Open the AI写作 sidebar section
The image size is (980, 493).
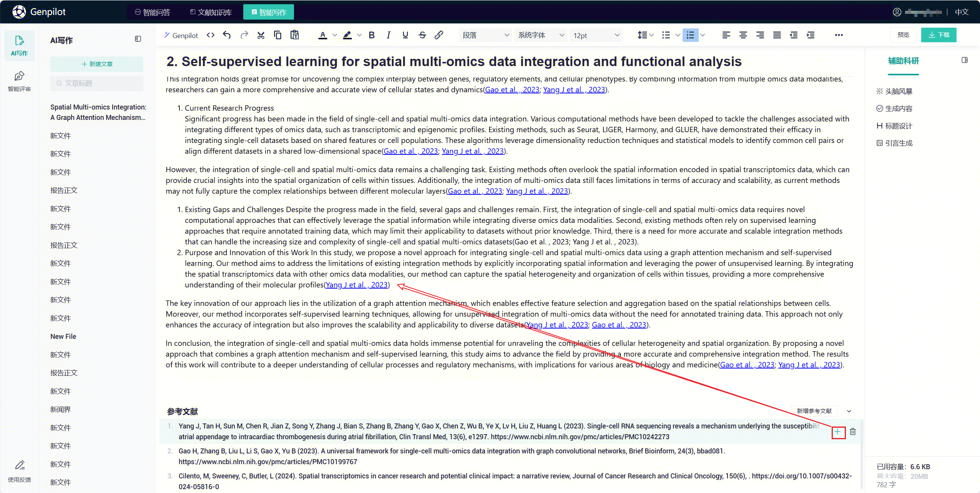[x=19, y=45]
